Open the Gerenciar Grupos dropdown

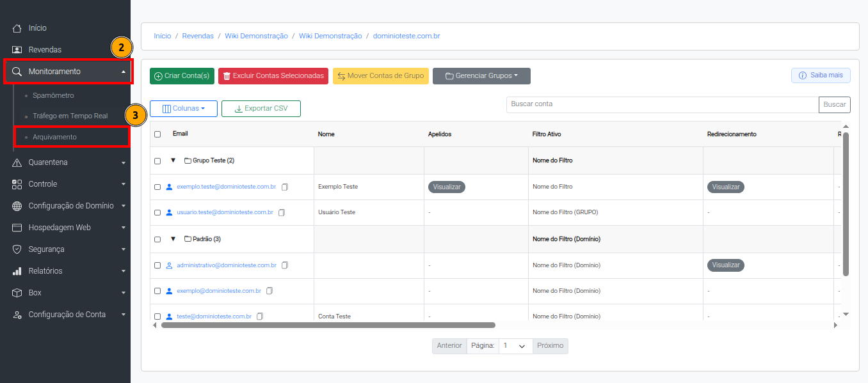481,75
